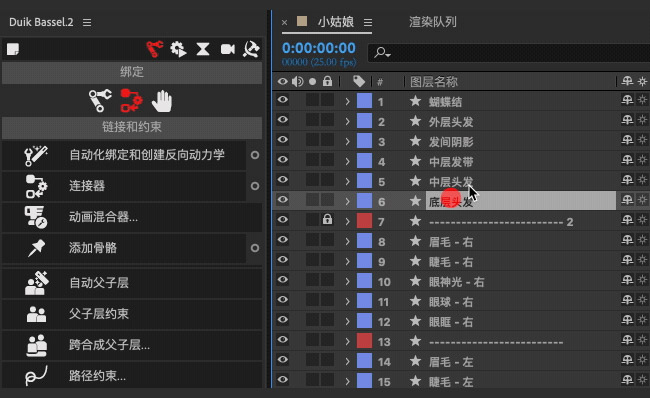Screen dimensions: 650x398
Task: Toggle visibility of layer 4 中层发带
Action: click(x=283, y=160)
